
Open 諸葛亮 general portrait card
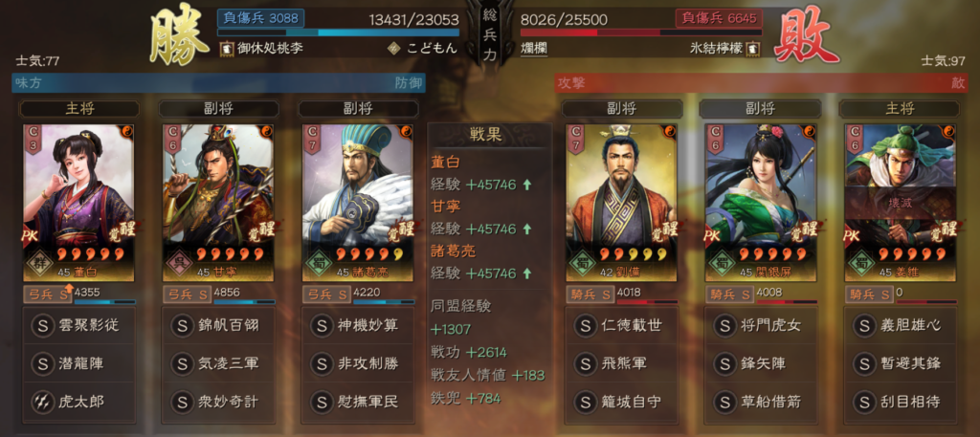[x=358, y=203]
